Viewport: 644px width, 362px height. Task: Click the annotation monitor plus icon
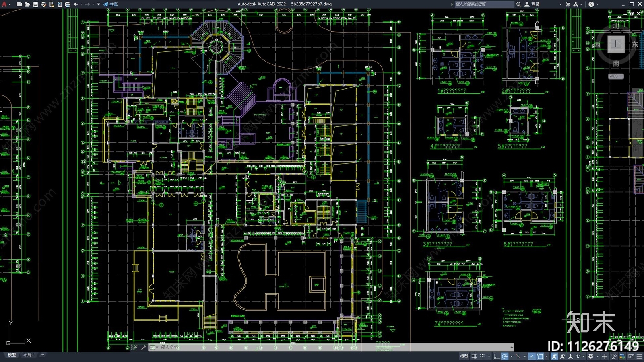point(605,356)
